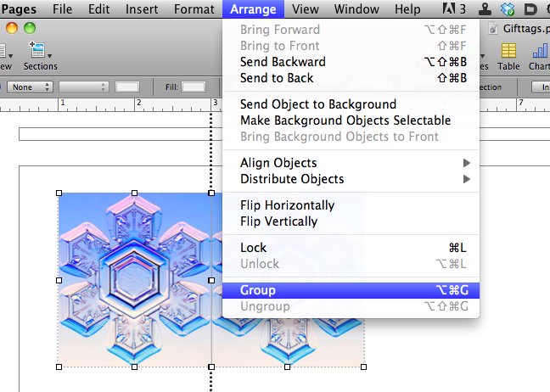
Task: Open the Help menu
Action: (407, 9)
